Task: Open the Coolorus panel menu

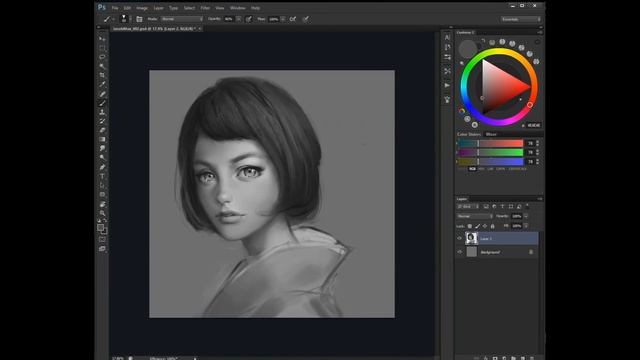Action: point(540,32)
